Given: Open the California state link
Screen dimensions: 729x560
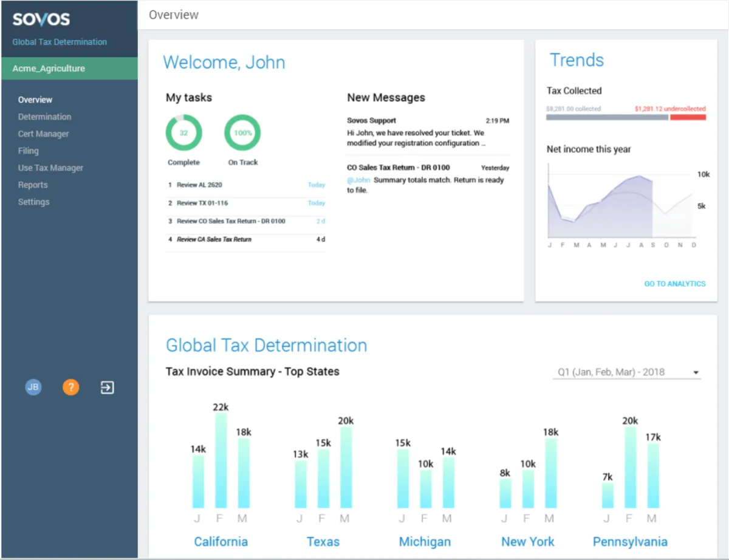Looking at the screenshot, I should tap(221, 542).
